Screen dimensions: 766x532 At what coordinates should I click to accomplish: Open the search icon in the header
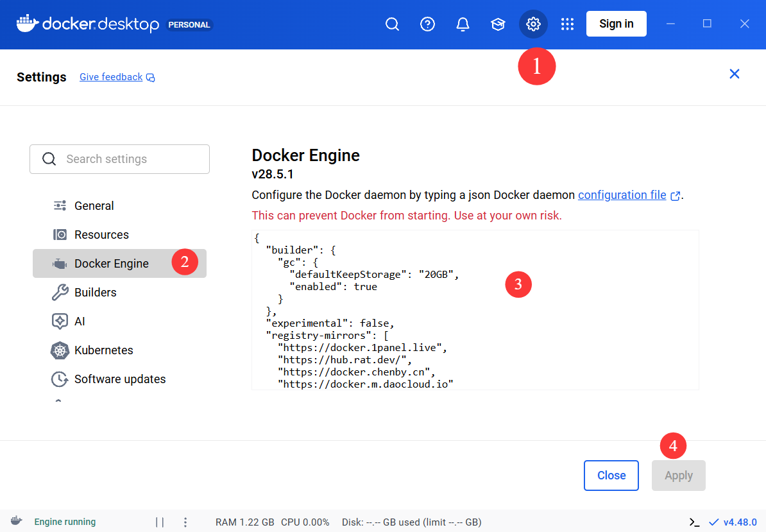pyautogui.click(x=392, y=24)
